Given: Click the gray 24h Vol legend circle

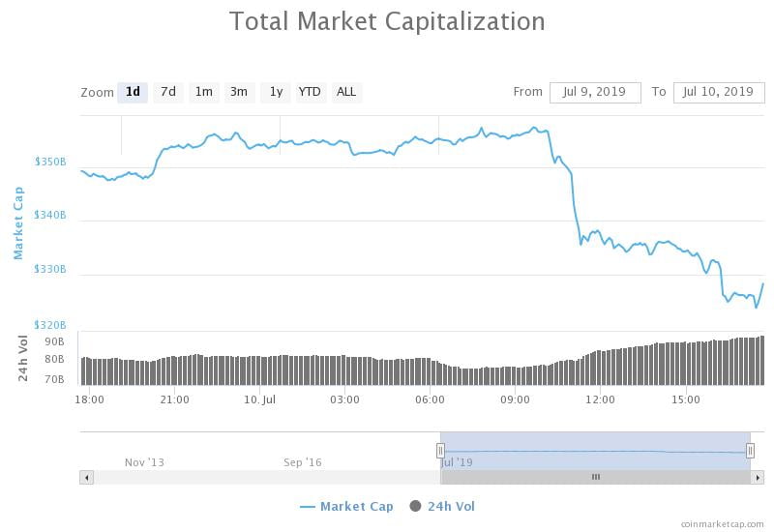Looking at the screenshot, I should point(416,506).
